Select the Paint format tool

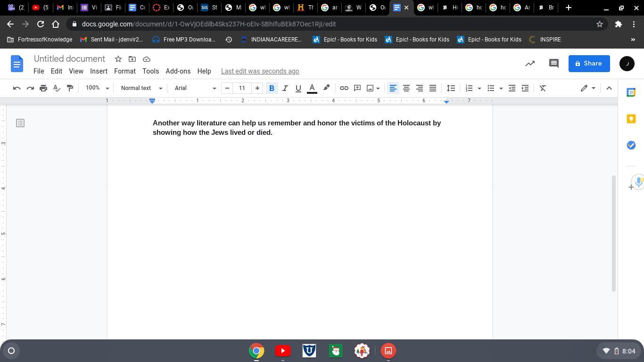point(70,88)
